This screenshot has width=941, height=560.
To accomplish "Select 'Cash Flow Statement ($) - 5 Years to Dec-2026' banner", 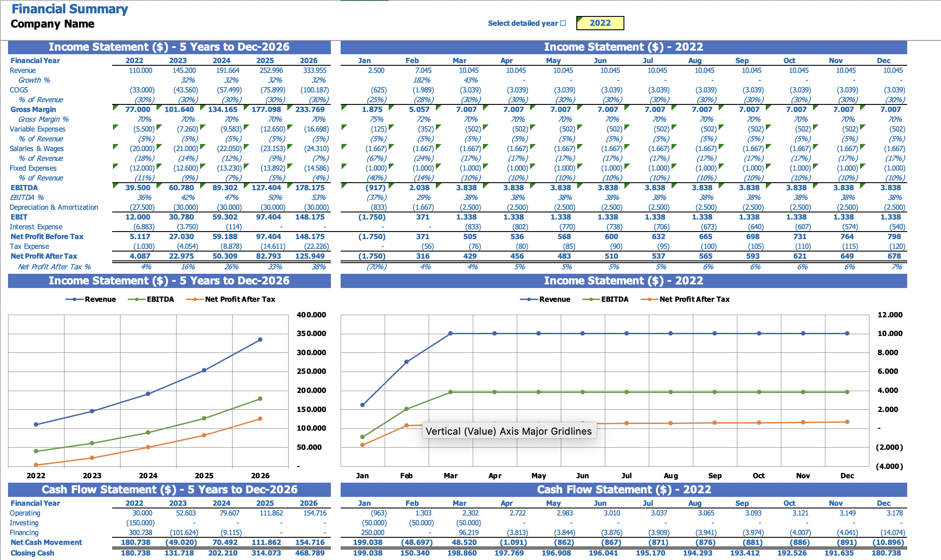I will click(x=169, y=490).
